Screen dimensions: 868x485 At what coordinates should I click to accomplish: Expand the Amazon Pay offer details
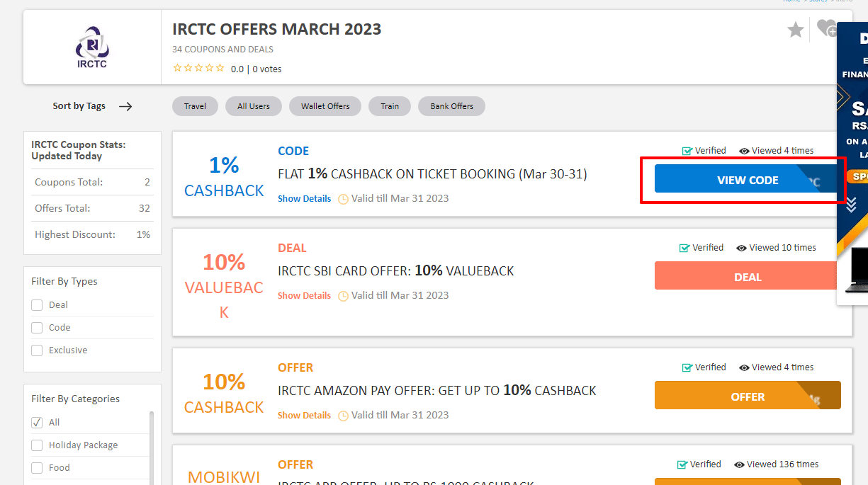click(x=304, y=415)
